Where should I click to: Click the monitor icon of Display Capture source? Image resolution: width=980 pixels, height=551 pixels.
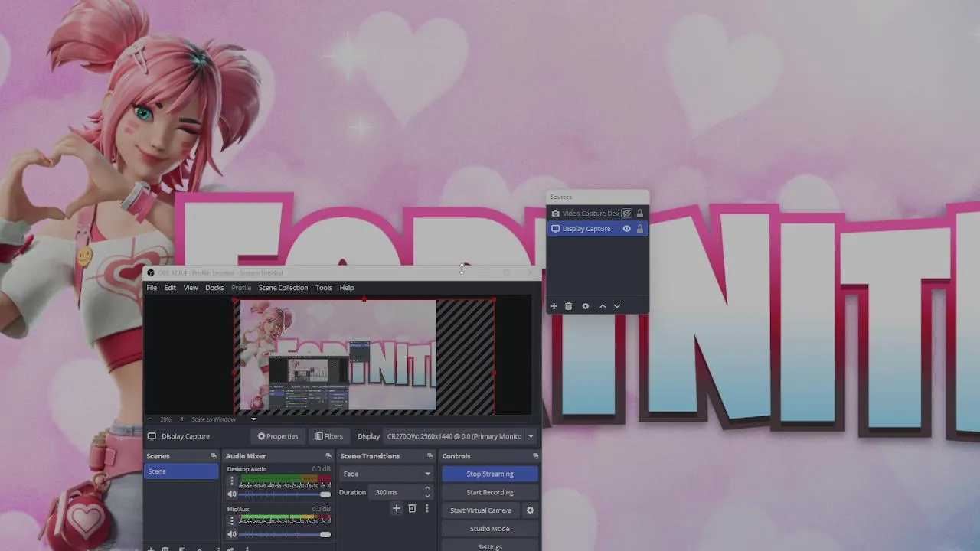click(556, 229)
